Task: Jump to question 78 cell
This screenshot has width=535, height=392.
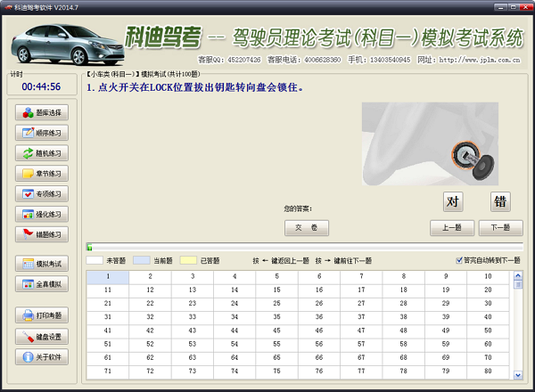Action: (404, 372)
